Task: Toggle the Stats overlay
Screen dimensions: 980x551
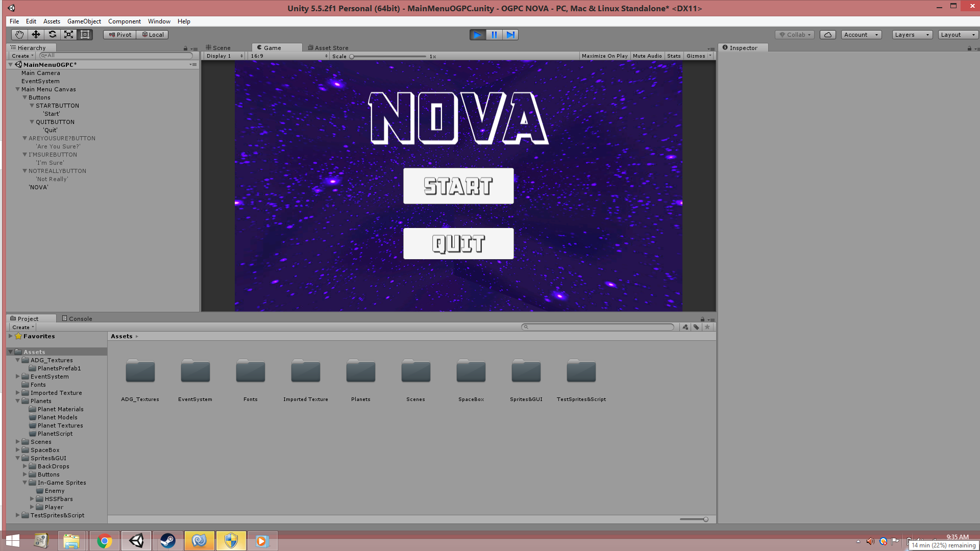Action: (673, 56)
